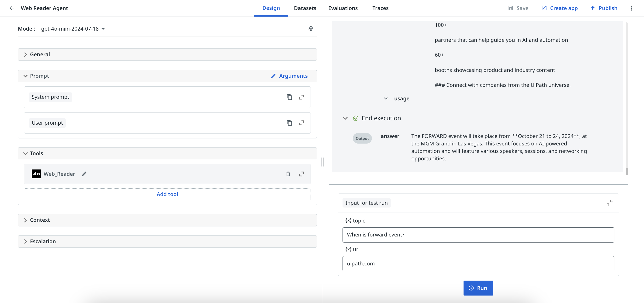Viewport: 644px width, 303px height.
Task: Go back using the left arrow icon
Action: 12,8
